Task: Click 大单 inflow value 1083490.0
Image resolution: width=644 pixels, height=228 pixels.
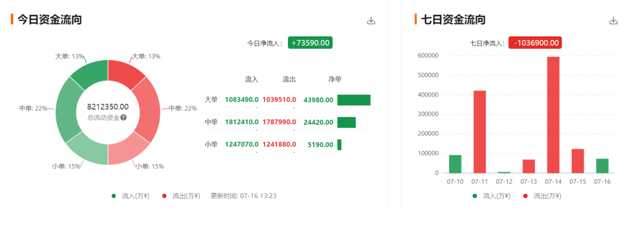Action: click(x=241, y=100)
